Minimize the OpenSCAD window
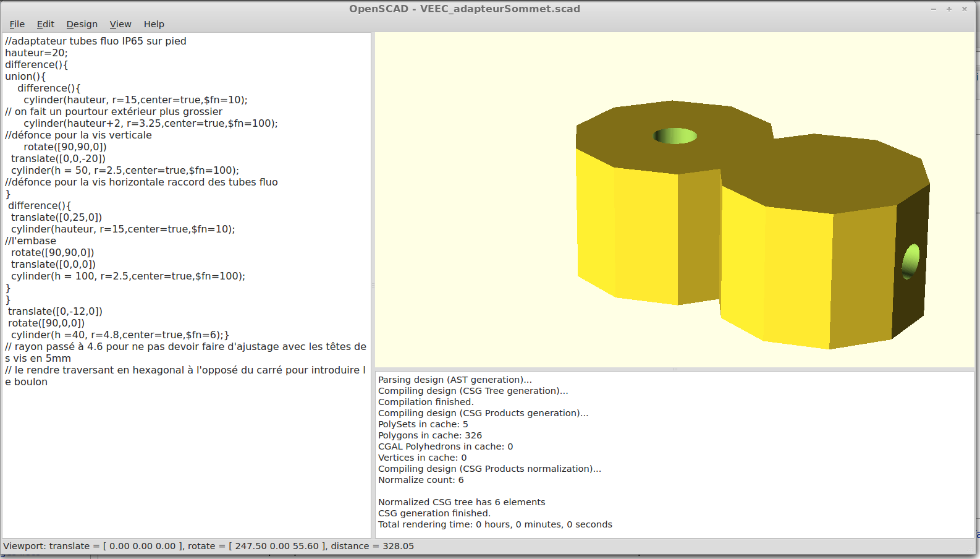Image resolution: width=980 pixels, height=559 pixels. point(933,9)
